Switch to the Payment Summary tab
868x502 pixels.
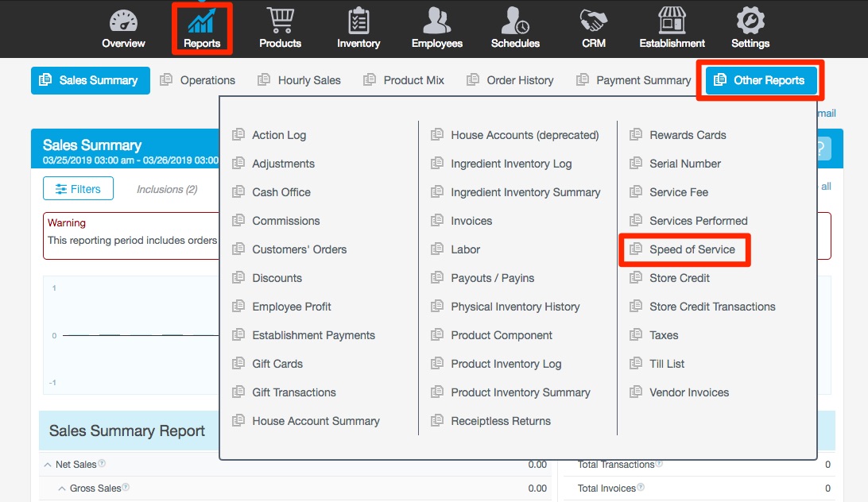coord(643,79)
